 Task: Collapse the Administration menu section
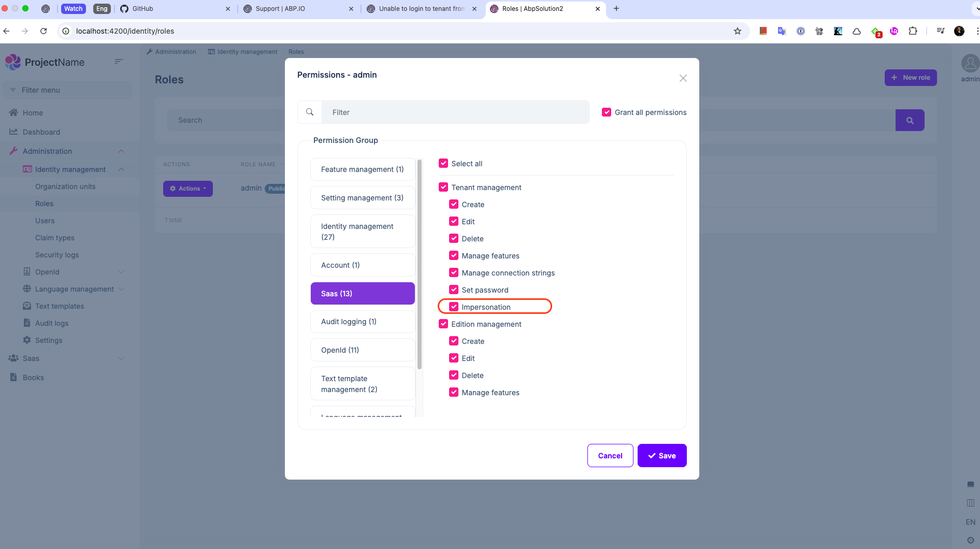(x=121, y=151)
